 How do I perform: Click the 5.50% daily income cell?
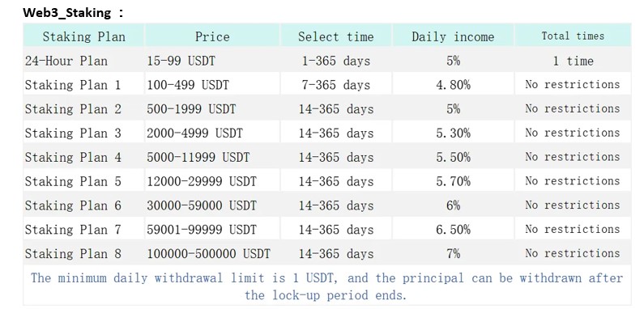click(454, 157)
